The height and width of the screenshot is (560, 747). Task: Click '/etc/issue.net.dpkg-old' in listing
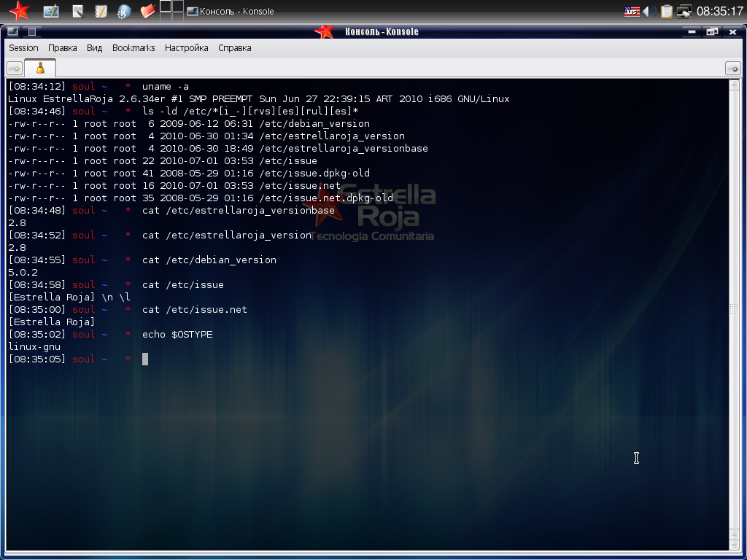326,198
